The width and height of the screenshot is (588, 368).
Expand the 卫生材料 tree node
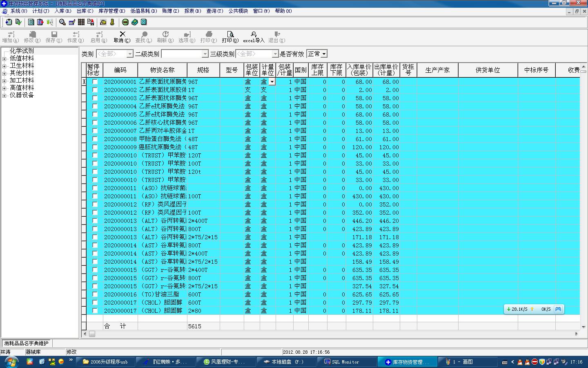point(4,66)
